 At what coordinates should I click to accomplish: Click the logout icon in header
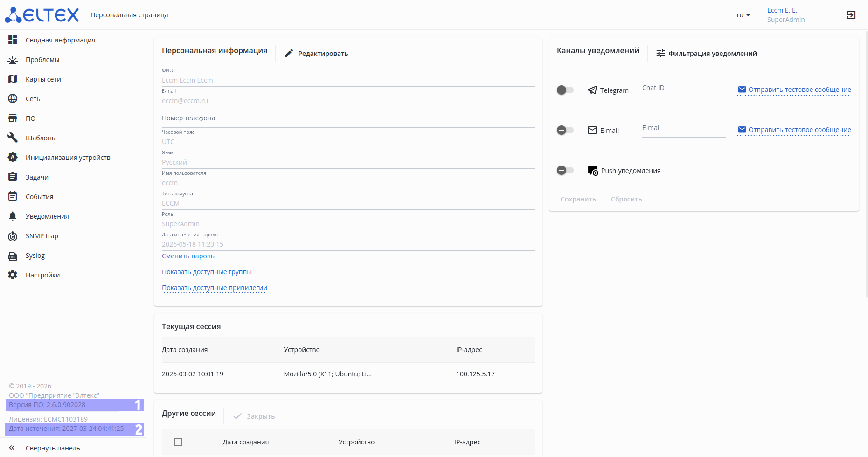click(851, 15)
